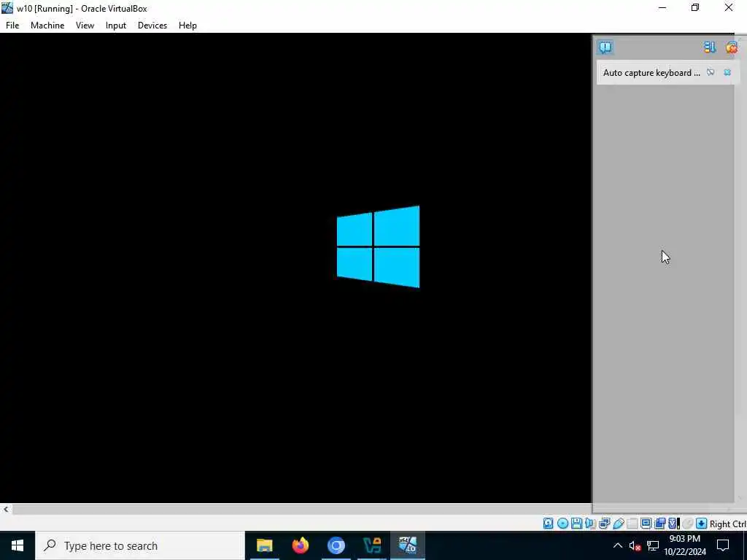Click the running w10 VM taskbar icon
This screenshot has height=560, width=747.
[408, 545]
